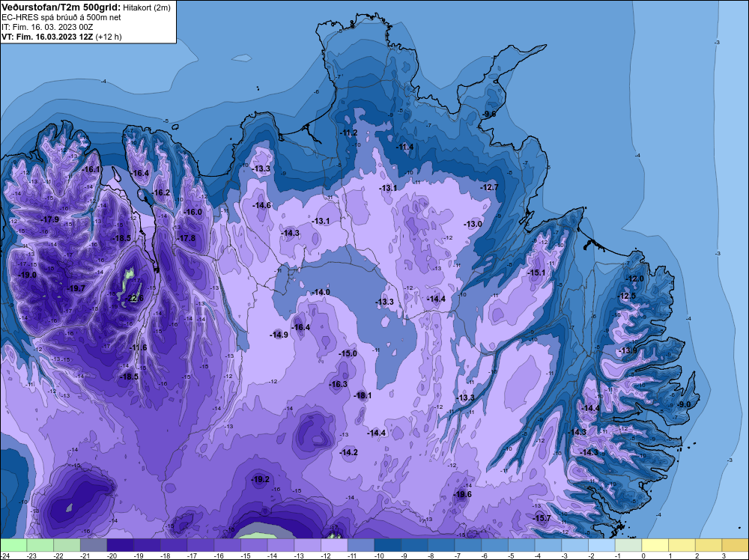Viewport: 749px width, 560px height.
Task: Click the -13.9 temperature label
Action: coord(628,350)
